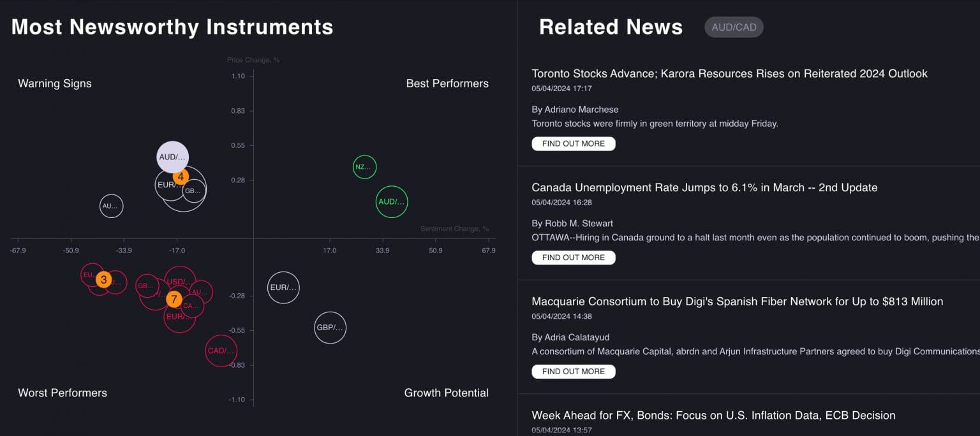The height and width of the screenshot is (436, 980).
Task: Select the red USD bubble
Action: pos(181,279)
